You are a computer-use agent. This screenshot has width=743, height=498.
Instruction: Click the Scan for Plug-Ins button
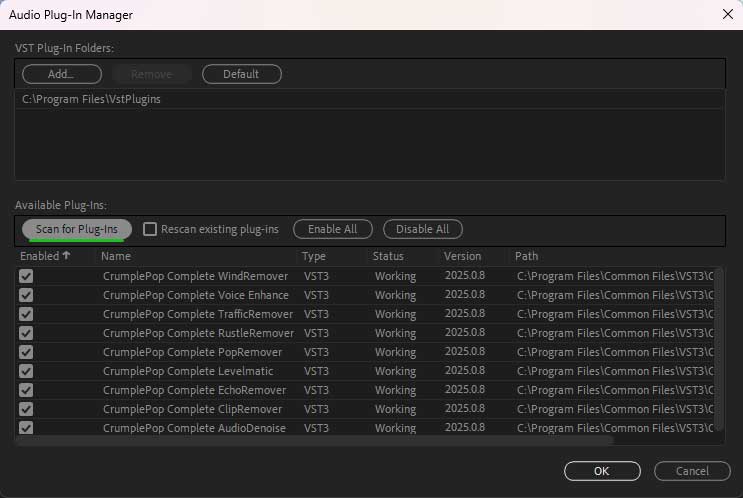pyautogui.click(x=76, y=229)
